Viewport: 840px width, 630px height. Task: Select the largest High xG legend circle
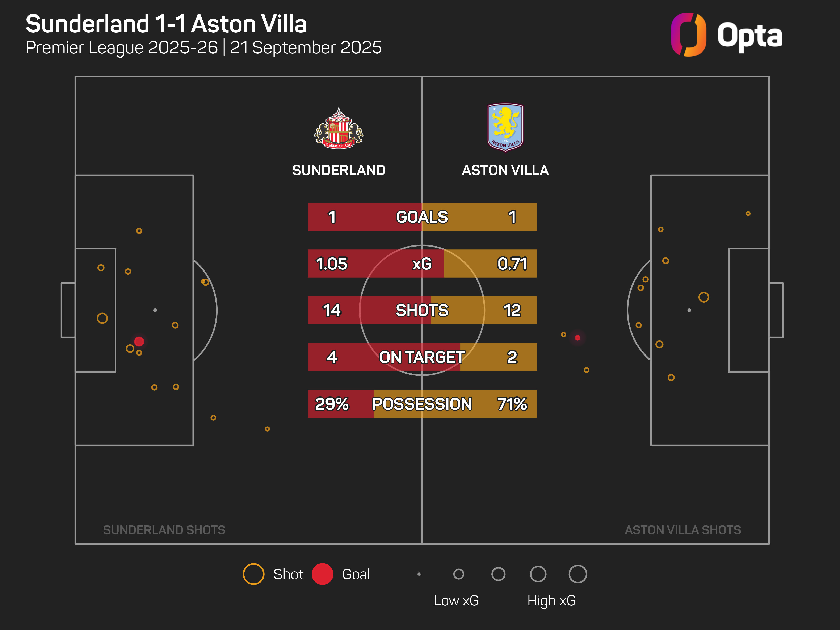click(577, 574)
